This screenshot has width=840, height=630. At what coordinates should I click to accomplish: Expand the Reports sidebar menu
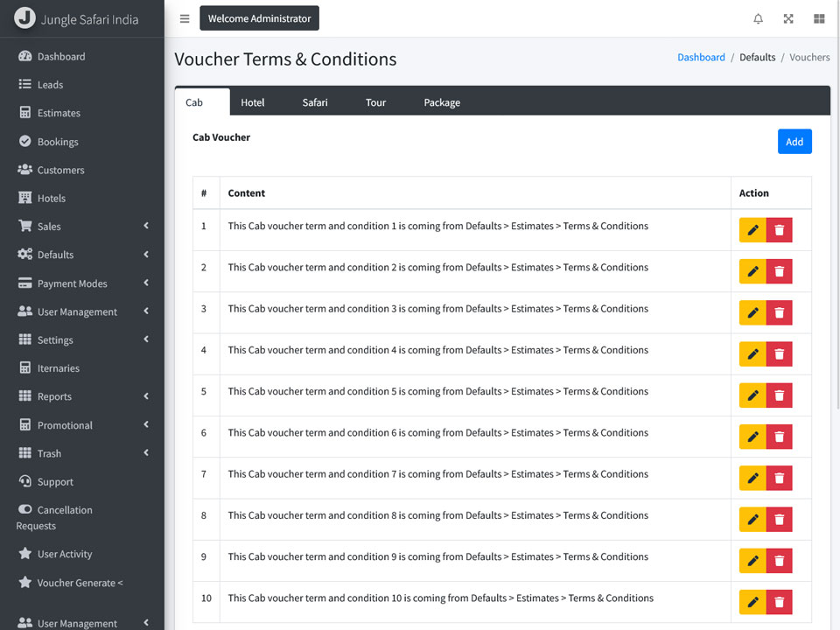82,396
